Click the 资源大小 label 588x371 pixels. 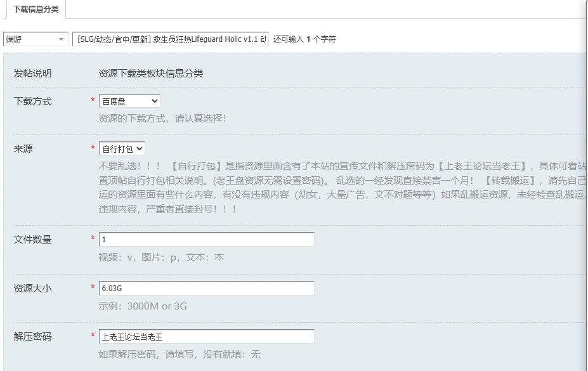click(32, 288)
